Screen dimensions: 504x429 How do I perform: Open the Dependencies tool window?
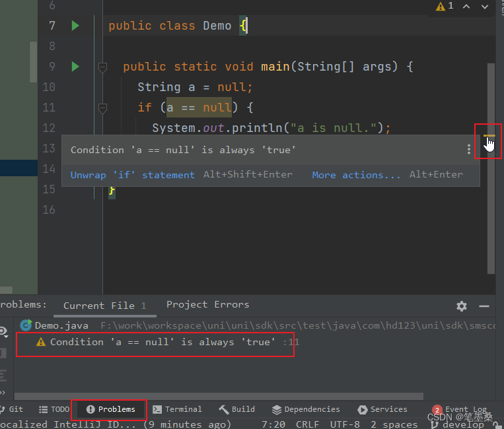pyautogui.click(x=306, y=409)
